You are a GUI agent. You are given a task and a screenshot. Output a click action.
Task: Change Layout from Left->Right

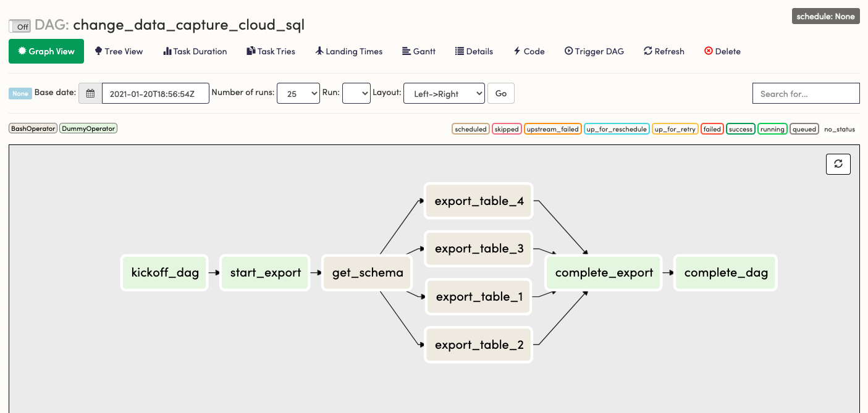444,93
